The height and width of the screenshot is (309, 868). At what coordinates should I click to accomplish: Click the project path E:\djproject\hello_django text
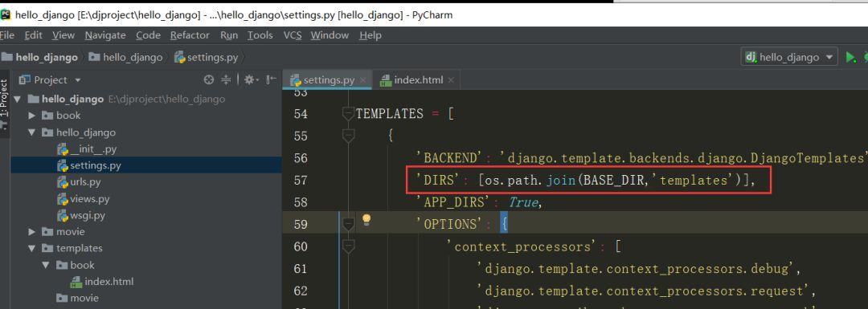[x=166, y=100]
